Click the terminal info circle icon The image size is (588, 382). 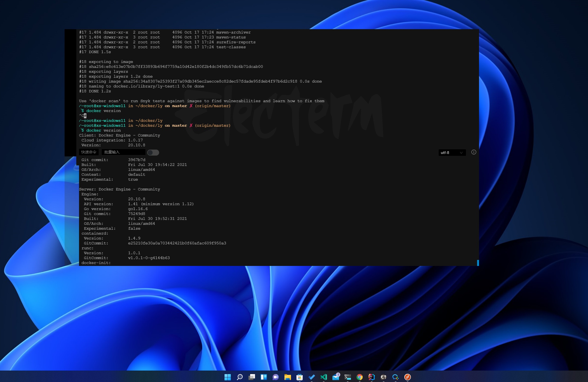[474, 152]
